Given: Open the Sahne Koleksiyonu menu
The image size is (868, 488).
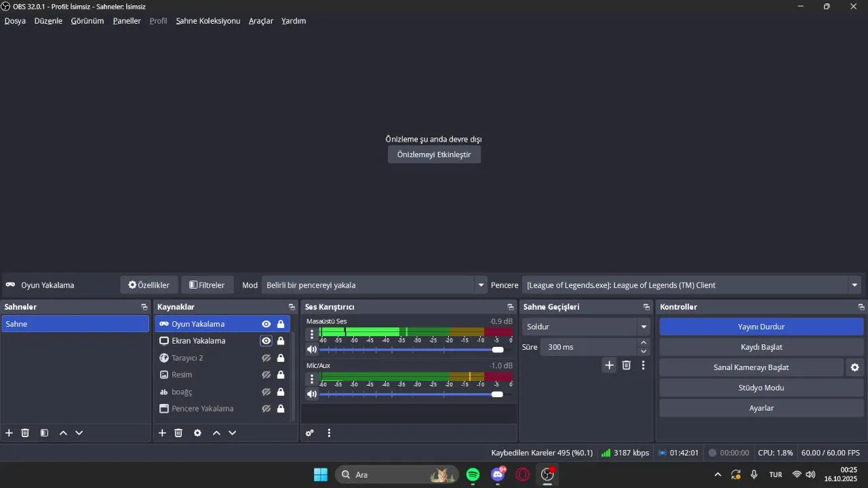Looking at the screenshot, I should pyautogui.click(x=208, y=21).
